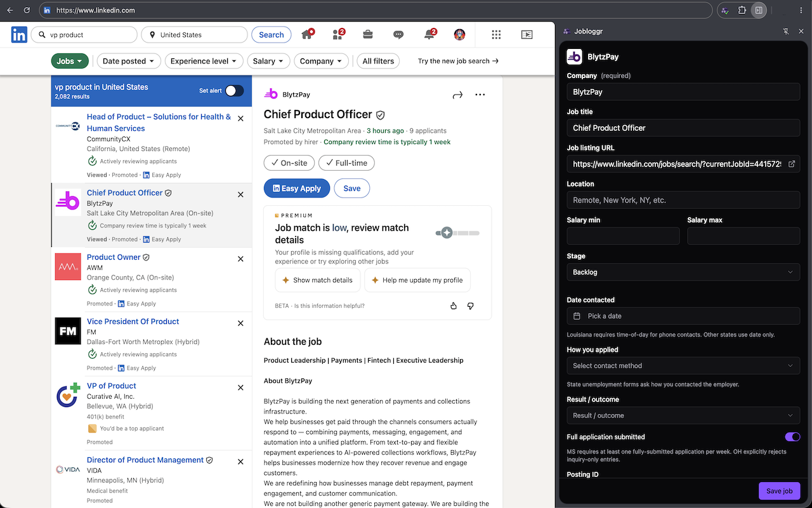Image resolution: width=812 pixels, height=508 pixels.
Task: Click the Jobloggr Location input
Action: (x=683, y=200)
